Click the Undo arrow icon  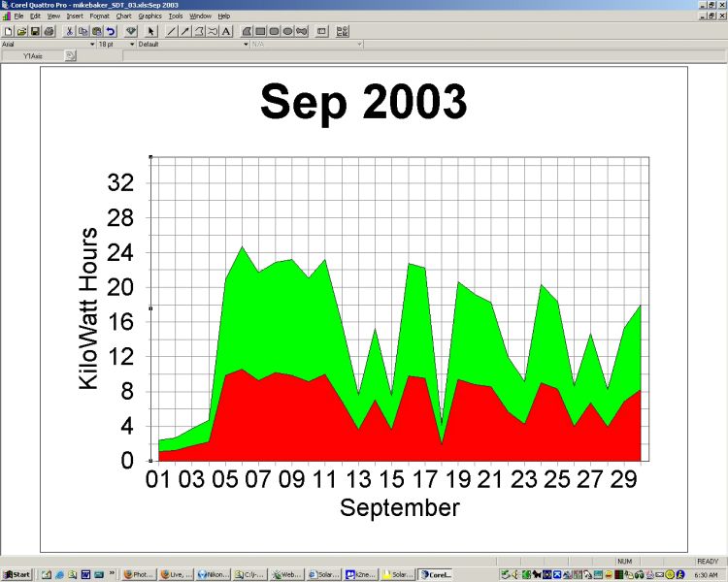[111, 31]
